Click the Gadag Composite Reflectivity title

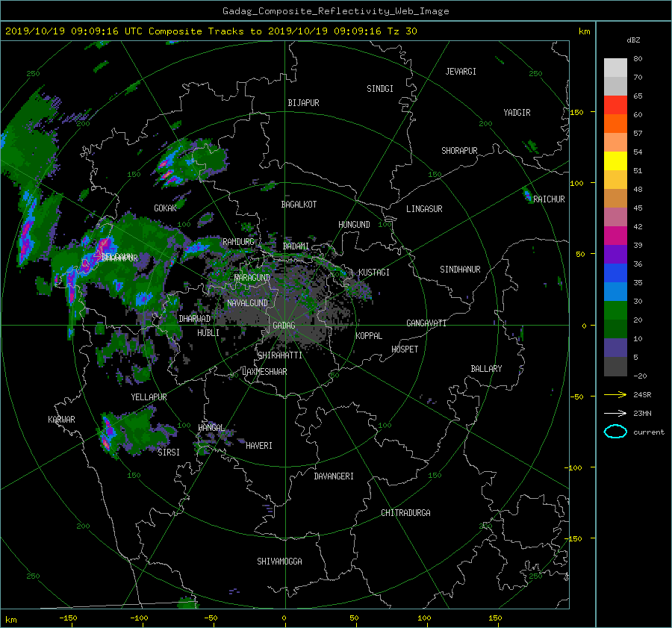[x=335, y=11]
